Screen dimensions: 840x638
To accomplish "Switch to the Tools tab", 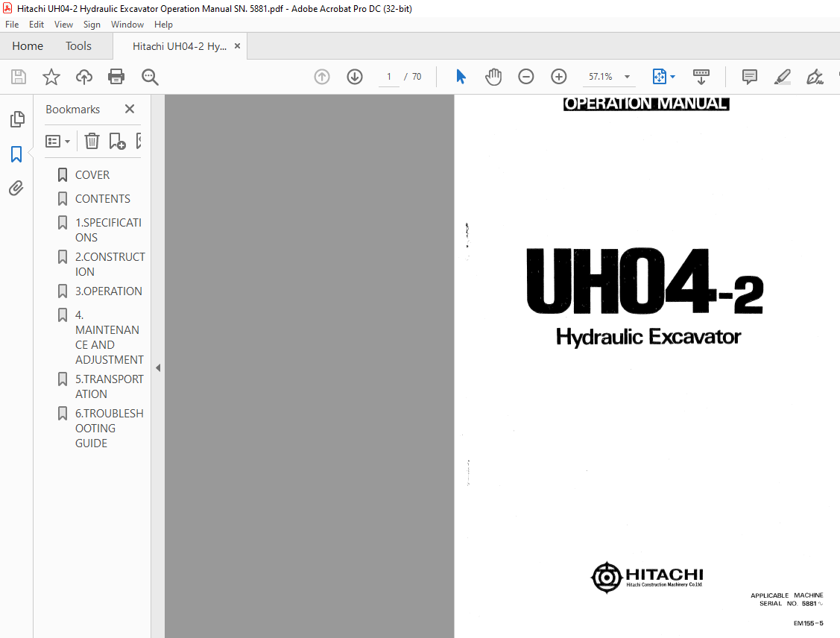I will tap(79, 46).
